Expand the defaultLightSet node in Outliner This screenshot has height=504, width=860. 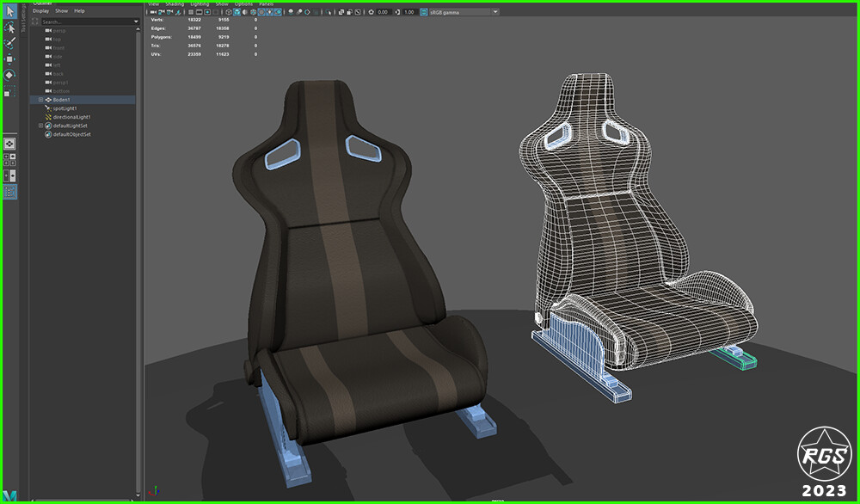[40, 126]
